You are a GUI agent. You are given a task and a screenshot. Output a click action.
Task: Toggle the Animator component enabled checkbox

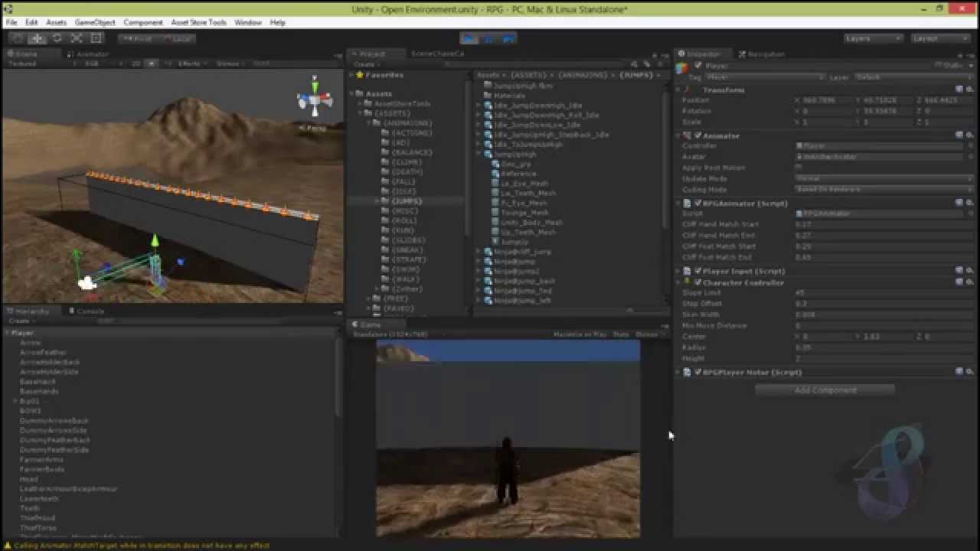point(697,135)
